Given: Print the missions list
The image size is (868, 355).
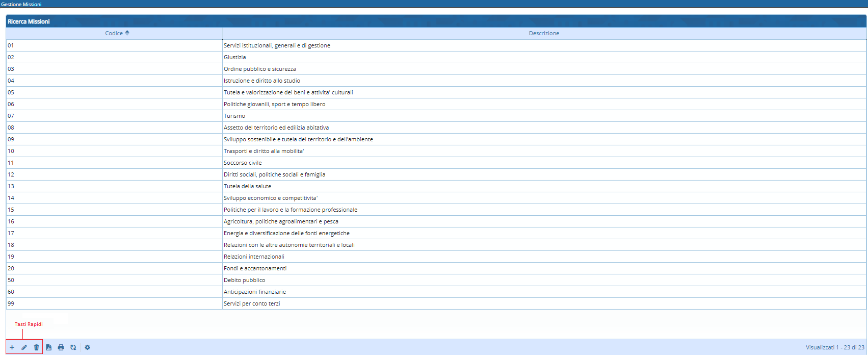Looking at the screenshot, I should [61, 347].
